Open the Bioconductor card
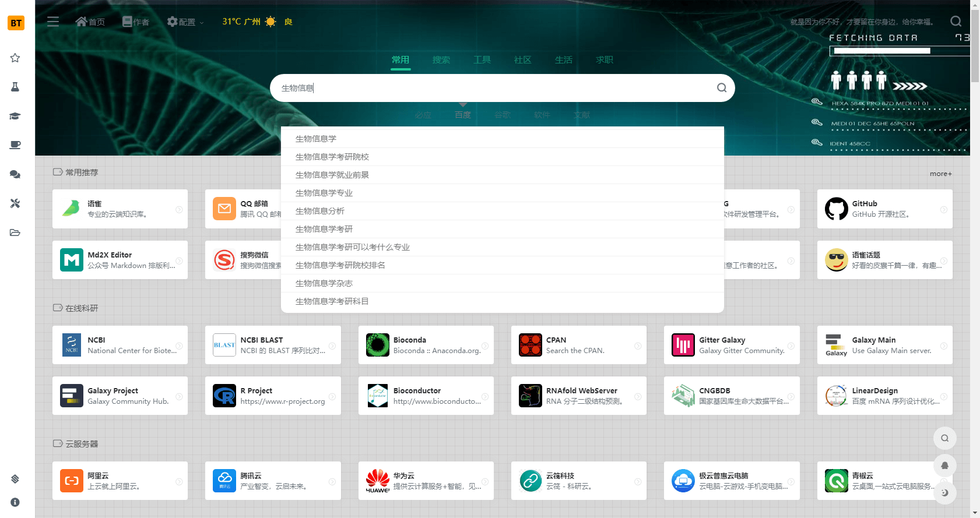The image size is (980, 518). pyautogui.click(x=426, y=396)
